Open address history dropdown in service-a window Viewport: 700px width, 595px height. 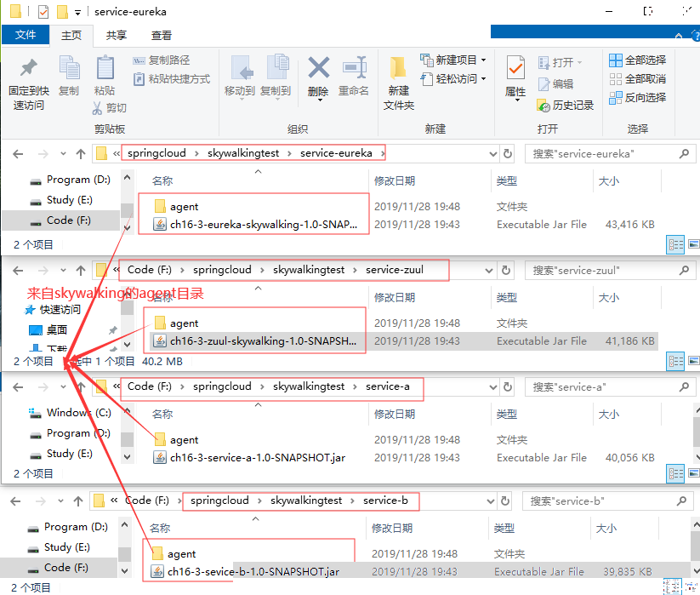click(492, 387)
